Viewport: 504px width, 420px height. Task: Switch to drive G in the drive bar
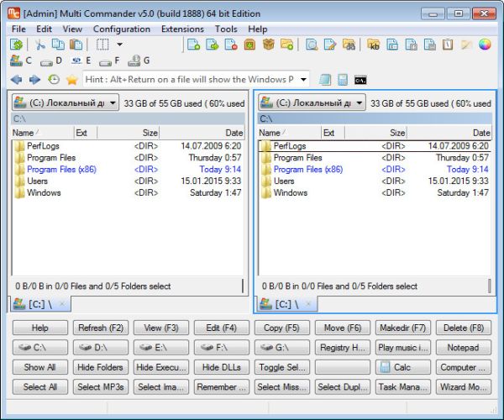(139, 60)
